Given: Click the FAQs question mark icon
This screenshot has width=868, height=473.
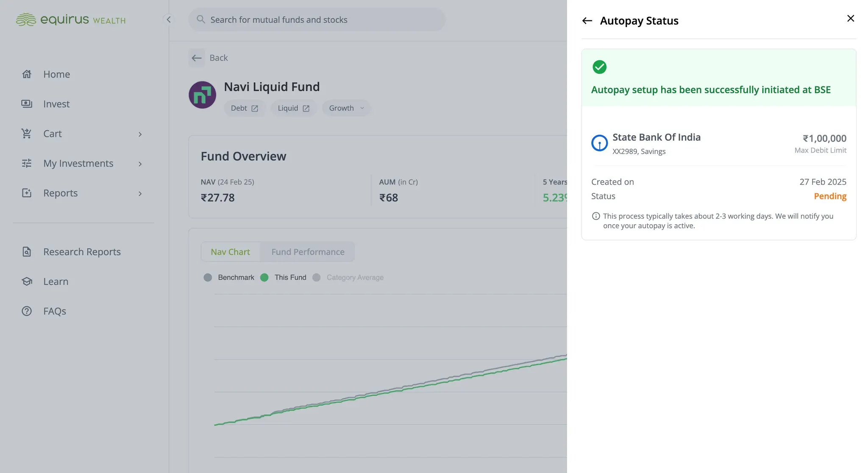Looking at the screenshot, I should click(x=27, y=311).
